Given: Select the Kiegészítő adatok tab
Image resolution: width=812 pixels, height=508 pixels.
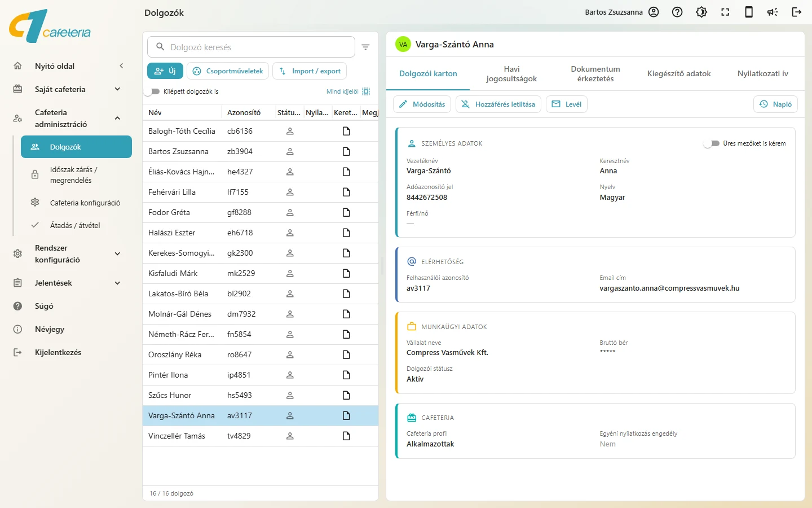Looking at the screenshot, I should coord(679,74).
